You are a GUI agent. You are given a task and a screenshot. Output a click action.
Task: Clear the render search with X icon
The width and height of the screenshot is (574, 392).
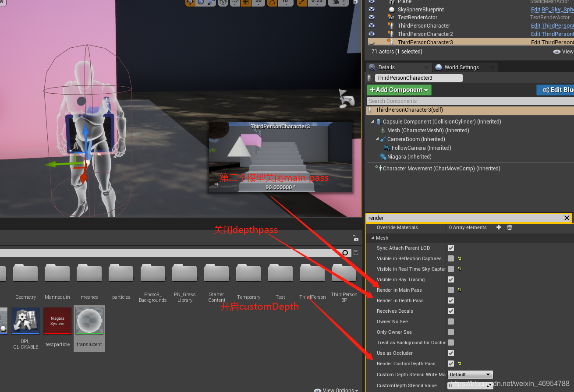coord(567,218)
